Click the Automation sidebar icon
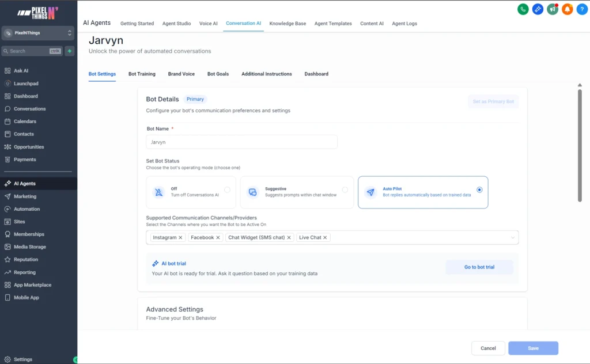This screenshot has width=590, height=364. pos(7,209)
